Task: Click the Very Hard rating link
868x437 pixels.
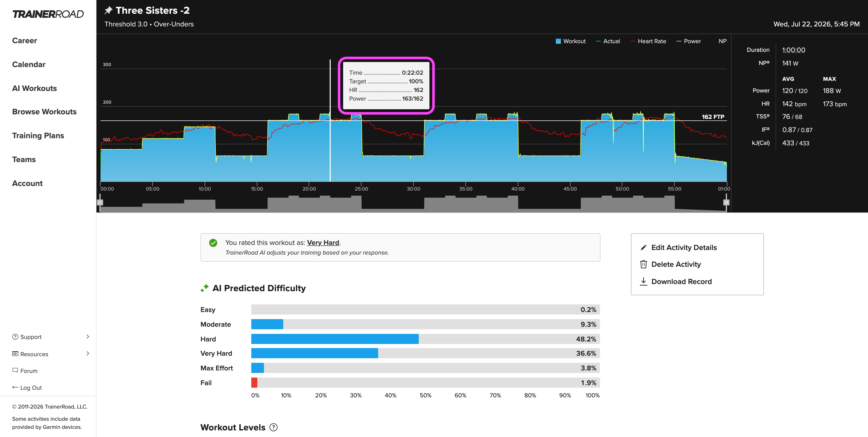Action: tap(323, 243)
